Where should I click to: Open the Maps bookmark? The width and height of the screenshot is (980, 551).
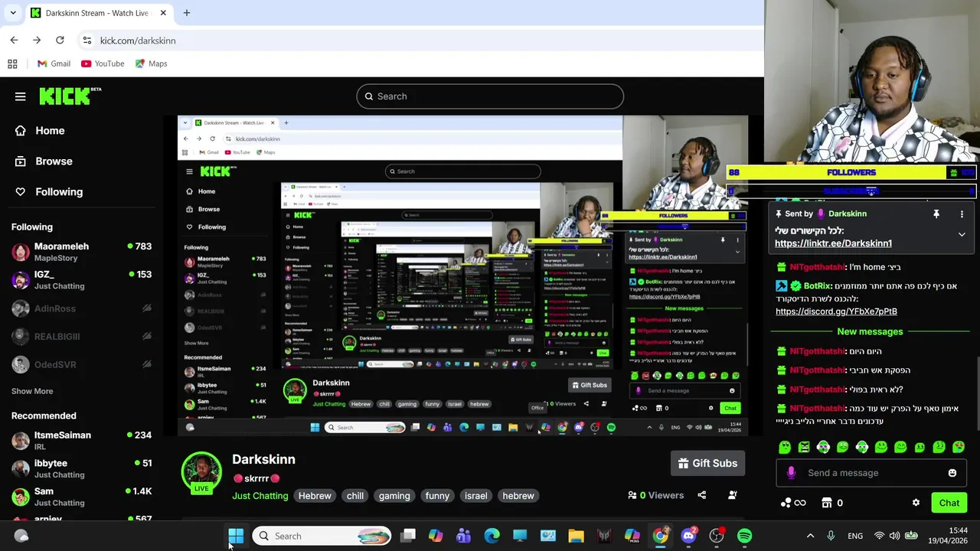(x=151, y=64)
